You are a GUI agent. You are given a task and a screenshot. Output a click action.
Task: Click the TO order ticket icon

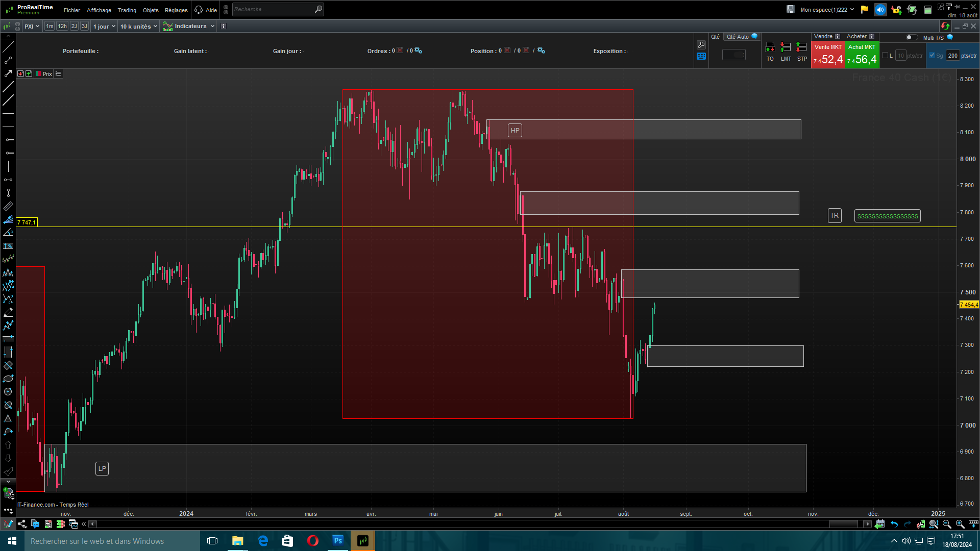[770, 47]
